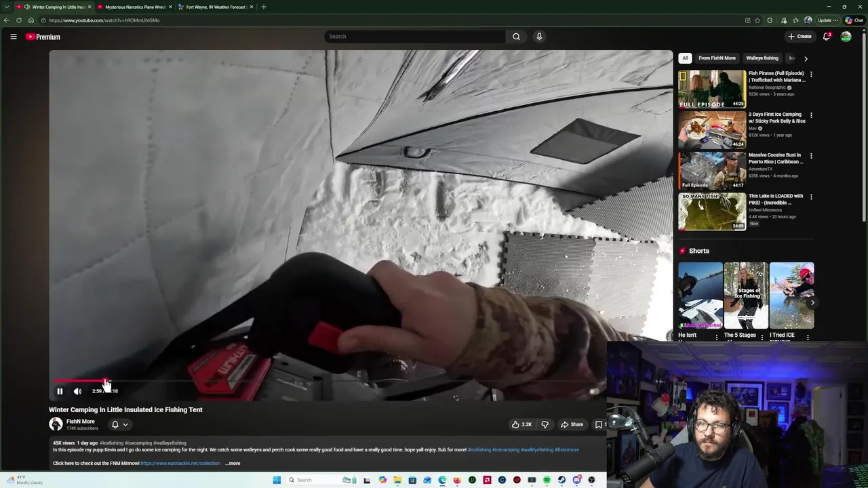The image size is (868, 488).
Task: Switch to Winter Camping YouTube tab
Action: 53,7
